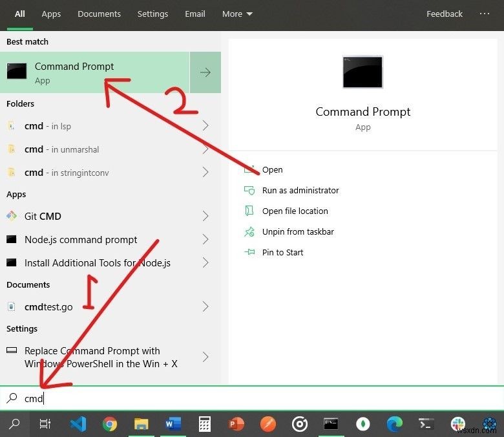Open the green MongoDB leaf taskbar icon
Screen dimensions: 504x437
coord(363,424)
